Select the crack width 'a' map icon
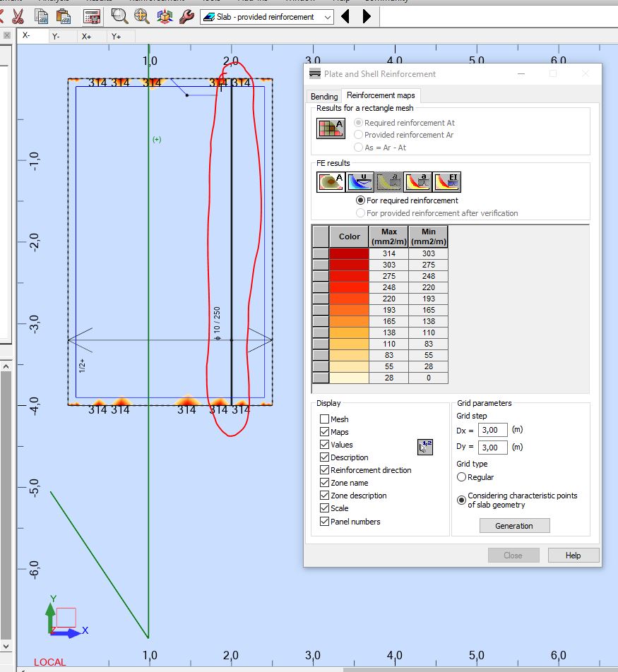This screenshot has width=618, height=672. tap(417, 181)
